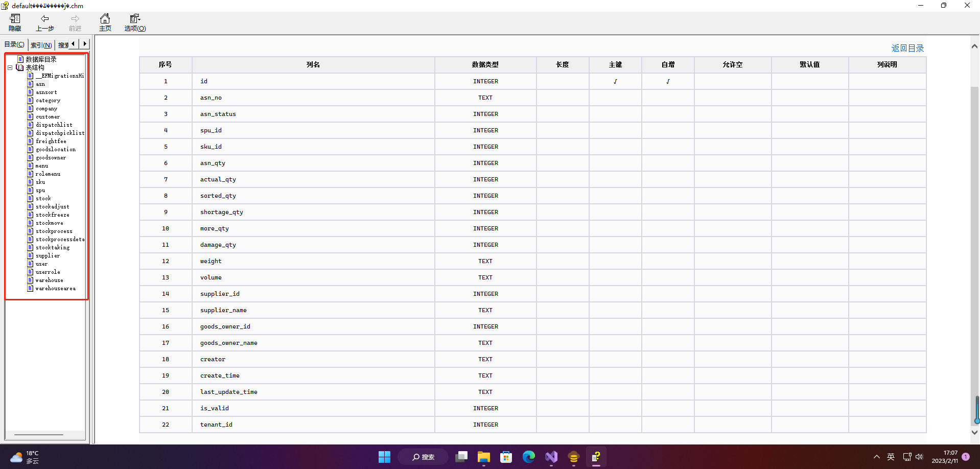
Task: Switch to the 目录(C) contents tab
Action: coord(14,44)
